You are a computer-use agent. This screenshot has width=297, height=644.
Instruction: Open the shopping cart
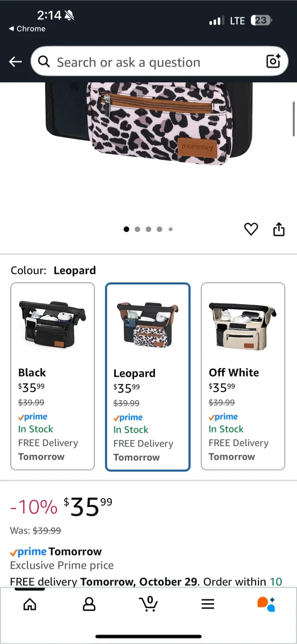coord(148,604)
